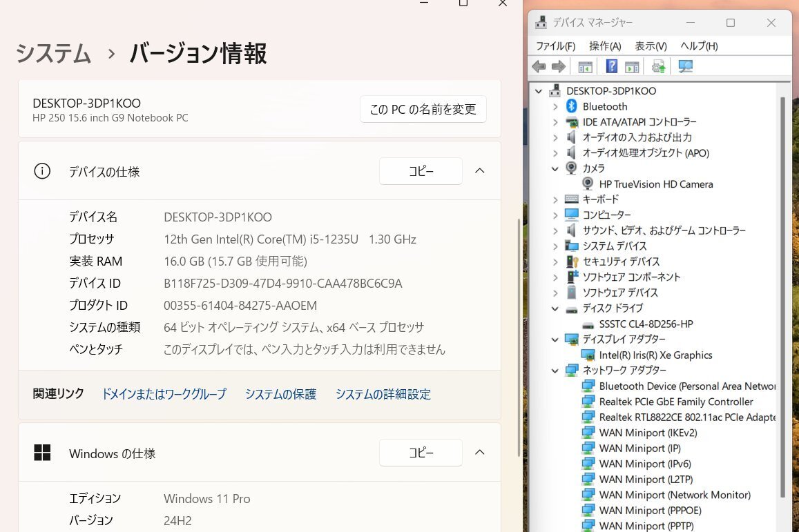Click RAM value 16.0 GB (15.7 GB 使用可能)
Screen dimensions: 799x532
tap(235, 261)
